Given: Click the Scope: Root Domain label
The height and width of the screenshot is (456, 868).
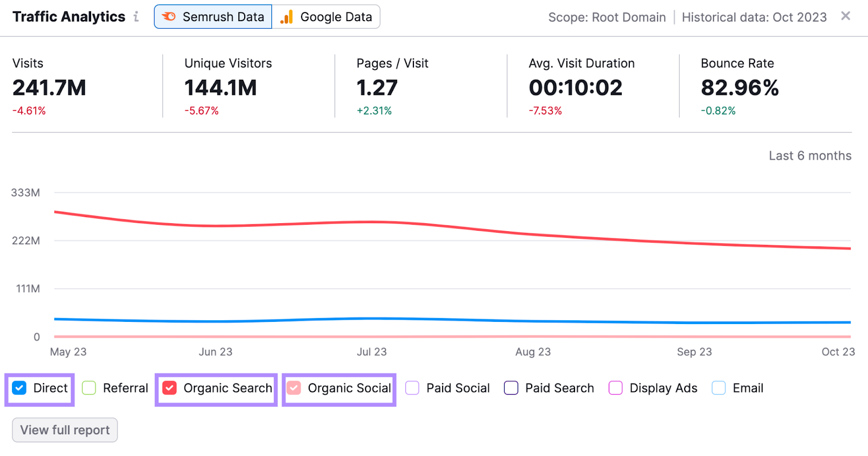Looking at the screenshot, I should [x=607, y=17].
